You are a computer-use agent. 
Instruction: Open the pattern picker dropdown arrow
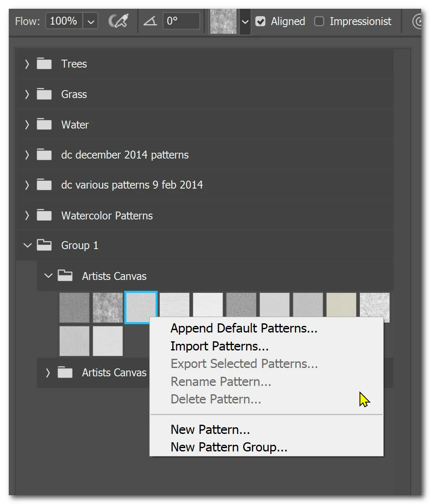point(245,22)
